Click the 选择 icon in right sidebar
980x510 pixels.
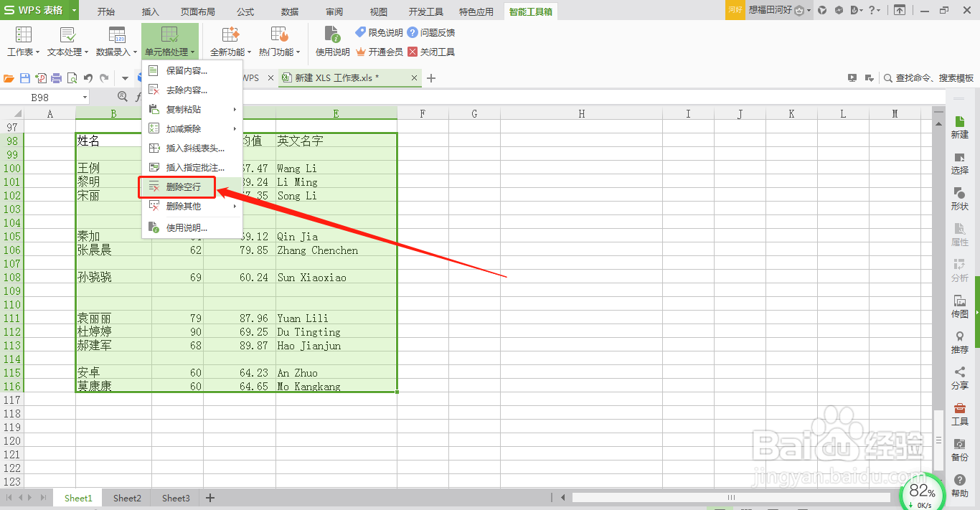tap(960, 164)
